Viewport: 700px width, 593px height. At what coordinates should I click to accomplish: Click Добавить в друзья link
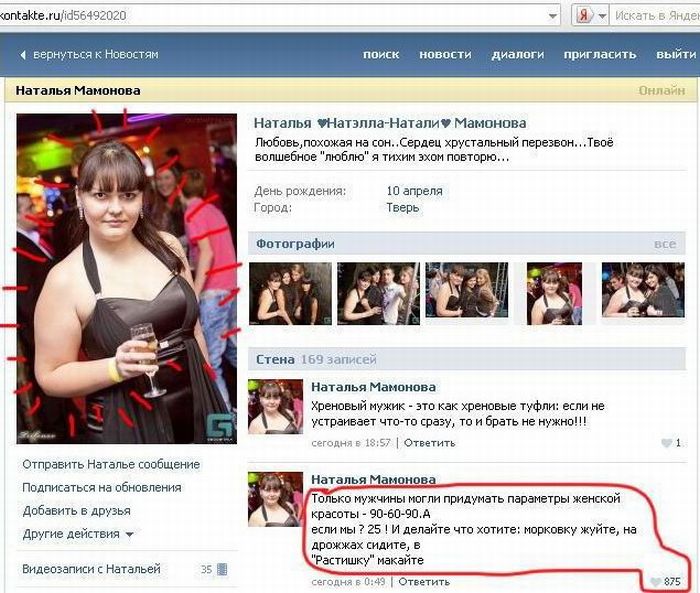(x=76, y=510)
